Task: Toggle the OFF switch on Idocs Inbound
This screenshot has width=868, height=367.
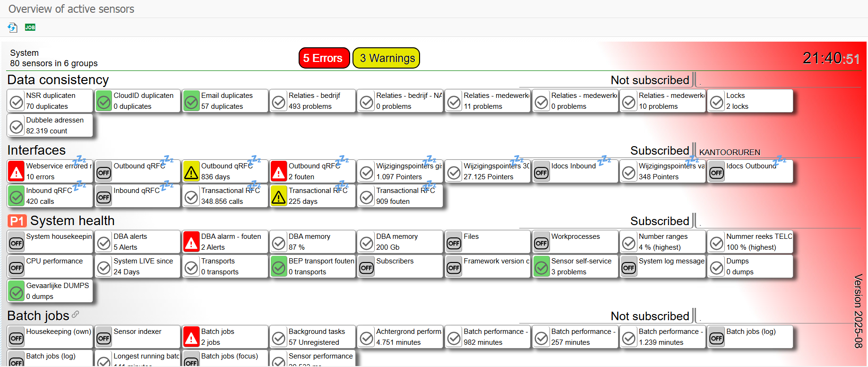Action: coord(541,172)
